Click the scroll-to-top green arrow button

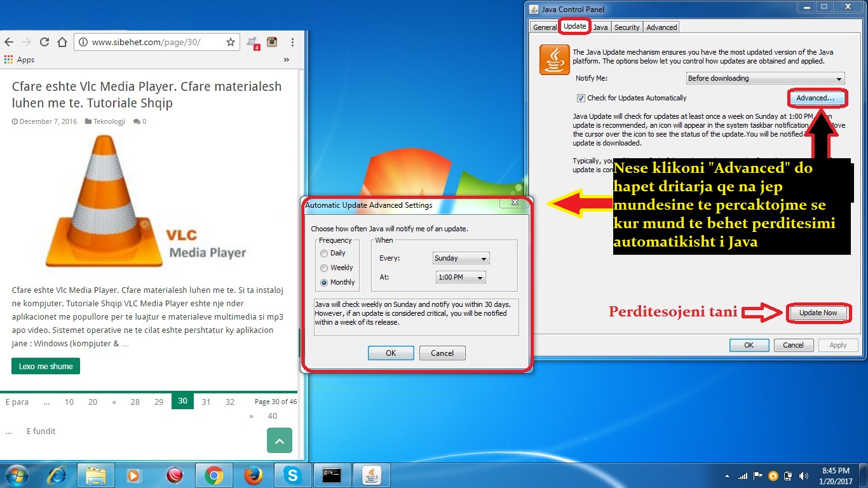pos(280,440)
